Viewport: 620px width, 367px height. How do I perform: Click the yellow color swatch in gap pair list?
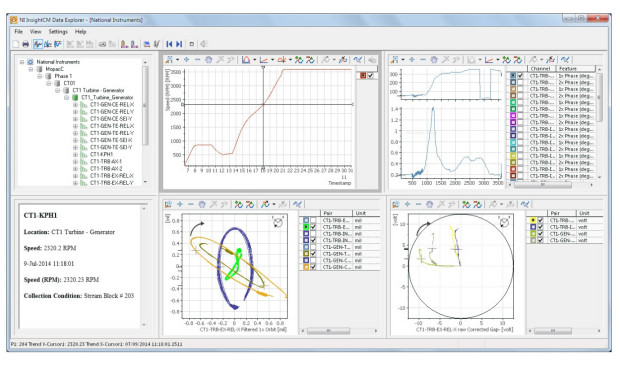click(533, 220)
